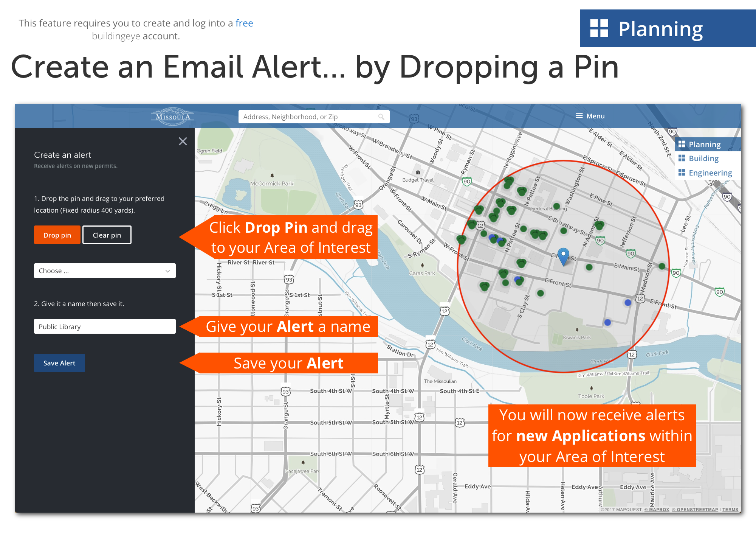Screen dimensions: 756x541
Task: Open the Choose... dropdown
Action: click(x=105, y=271)
